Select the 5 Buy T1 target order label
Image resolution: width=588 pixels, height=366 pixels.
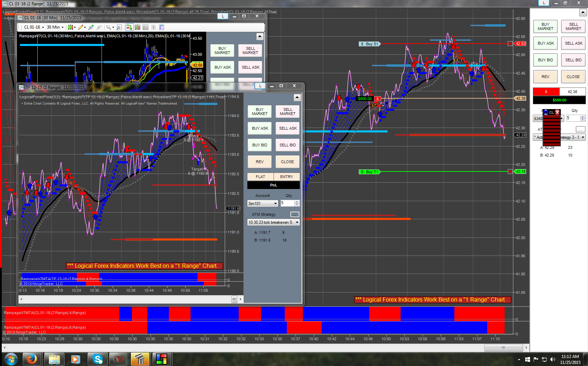pos(369,172)
